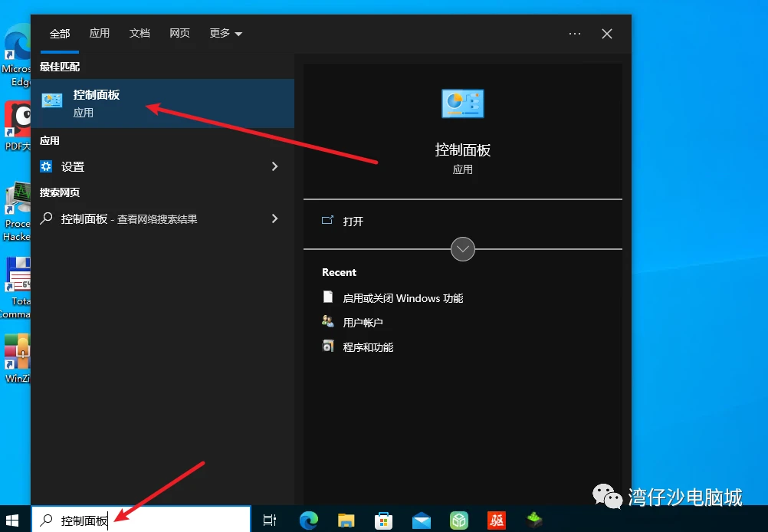Open Mail app from taskbar

point(422,521)
